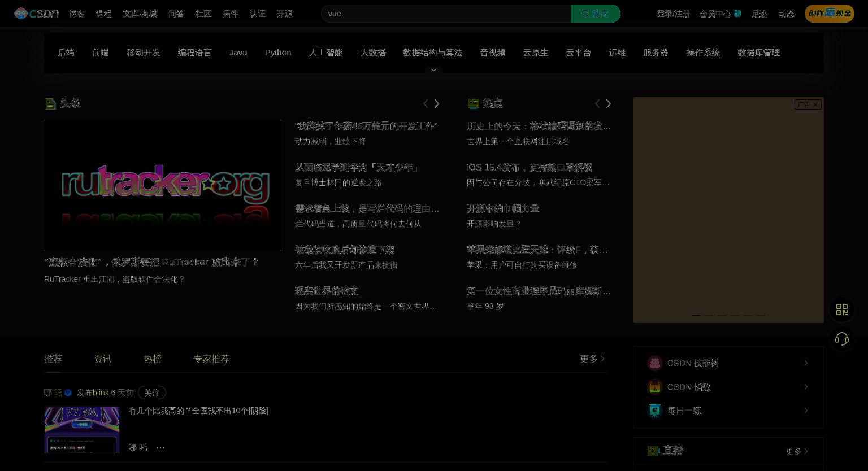Open 更多 in recommendation tabs
The width and height of the screenshot is (868, 471).
point(592,359)
